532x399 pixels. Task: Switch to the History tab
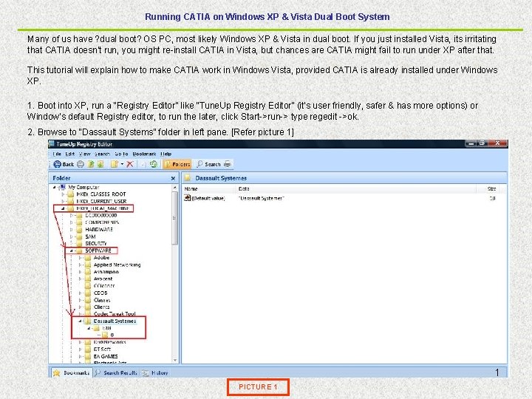pos(155,372)
